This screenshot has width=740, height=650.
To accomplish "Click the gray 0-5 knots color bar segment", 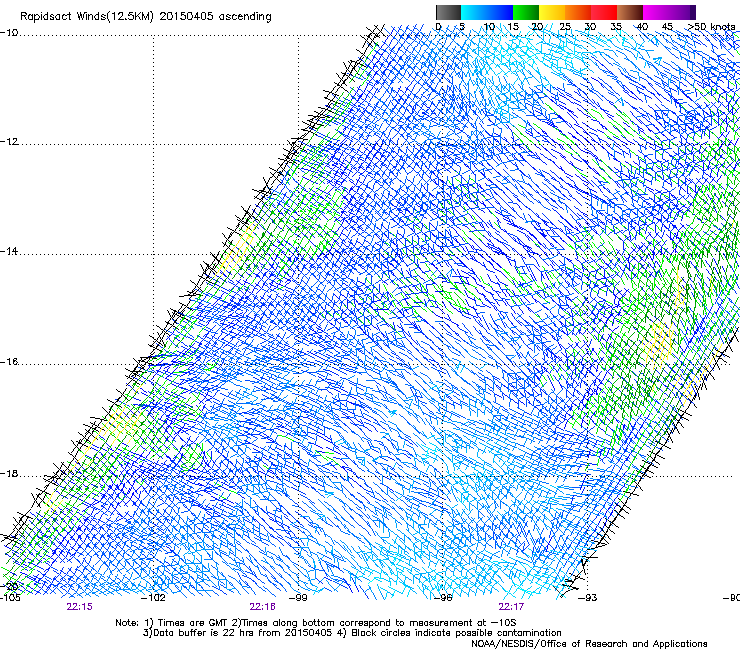I will (448, 12).
